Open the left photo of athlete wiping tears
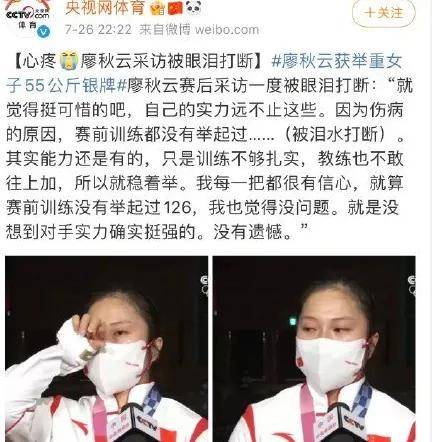This screenshot has width=432, height=442. (x=106, y=349)
